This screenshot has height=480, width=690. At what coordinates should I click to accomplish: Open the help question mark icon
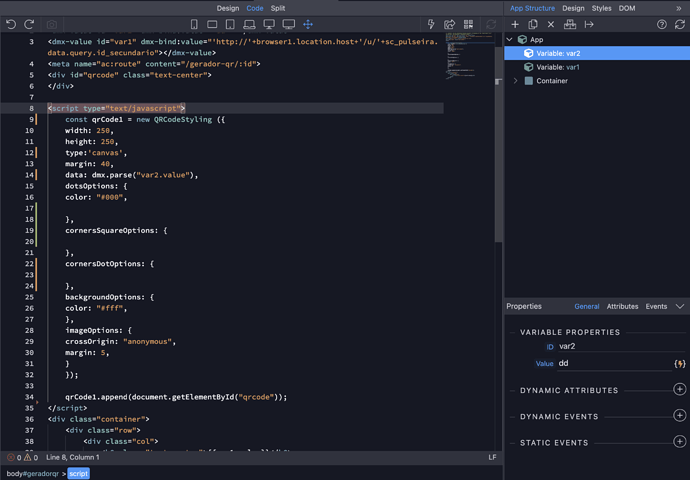pyautogui.click(x=661, y=24)
